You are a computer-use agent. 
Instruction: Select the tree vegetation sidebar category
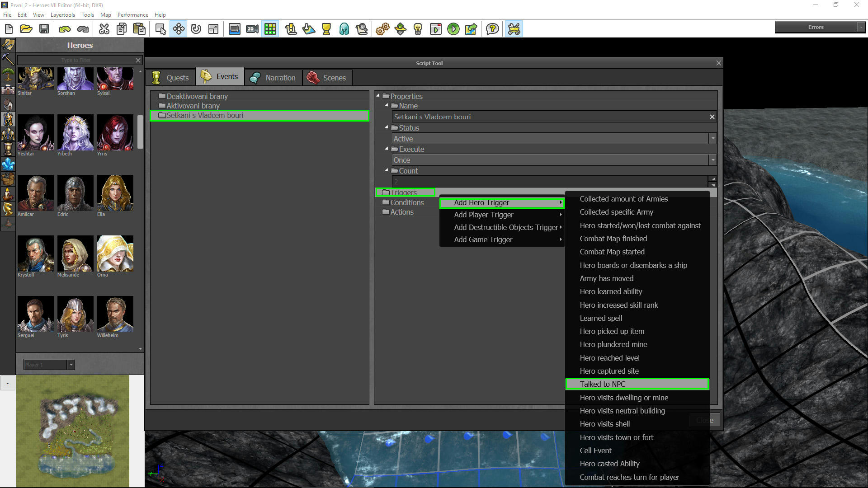click(x=8, y=74)
